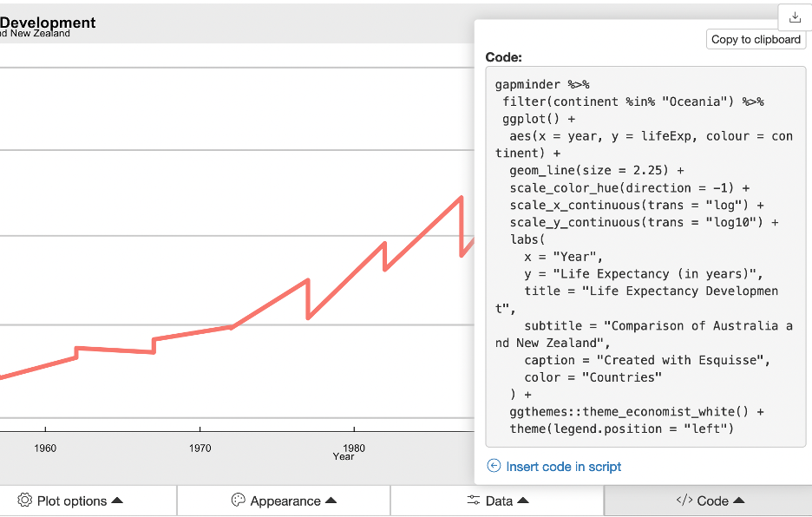Expand Data using its triangle arrow

[523, 501]
